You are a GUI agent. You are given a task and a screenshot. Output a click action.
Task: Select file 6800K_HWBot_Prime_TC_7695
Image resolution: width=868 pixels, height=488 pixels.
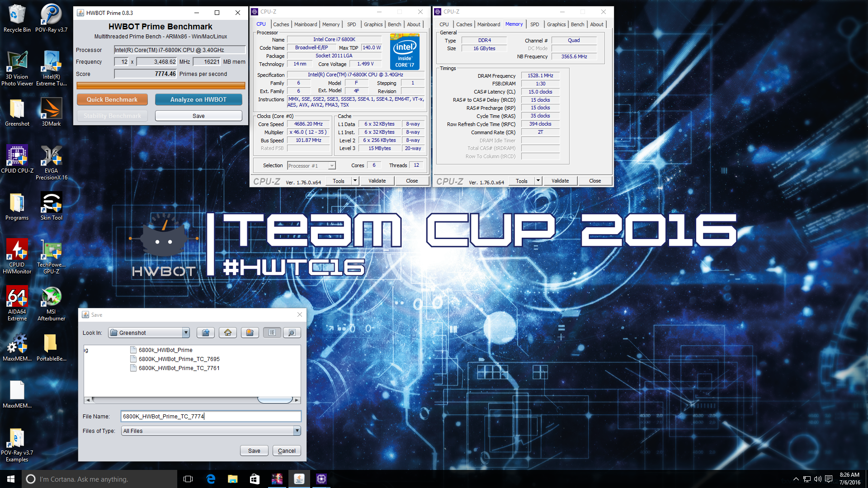[x=175, y=359]
